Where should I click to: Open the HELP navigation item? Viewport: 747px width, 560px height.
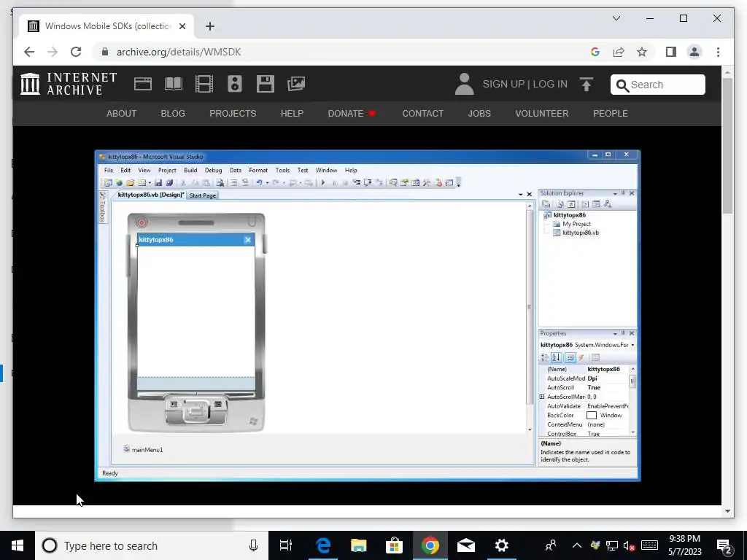point(292,113)
